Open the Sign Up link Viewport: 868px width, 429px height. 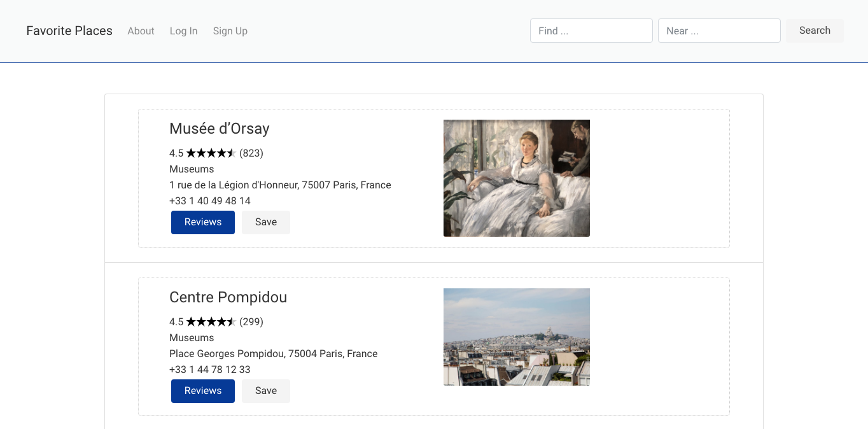230,31
